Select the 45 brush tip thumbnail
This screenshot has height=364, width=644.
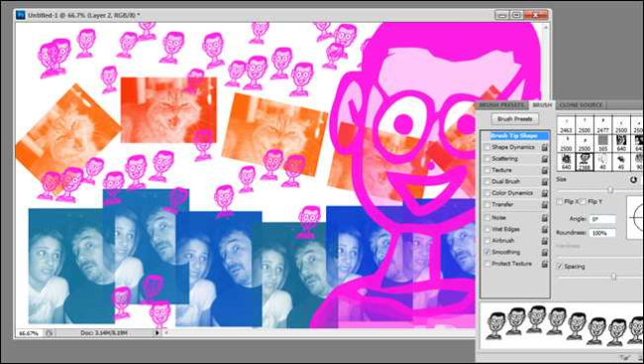(621, 162)
